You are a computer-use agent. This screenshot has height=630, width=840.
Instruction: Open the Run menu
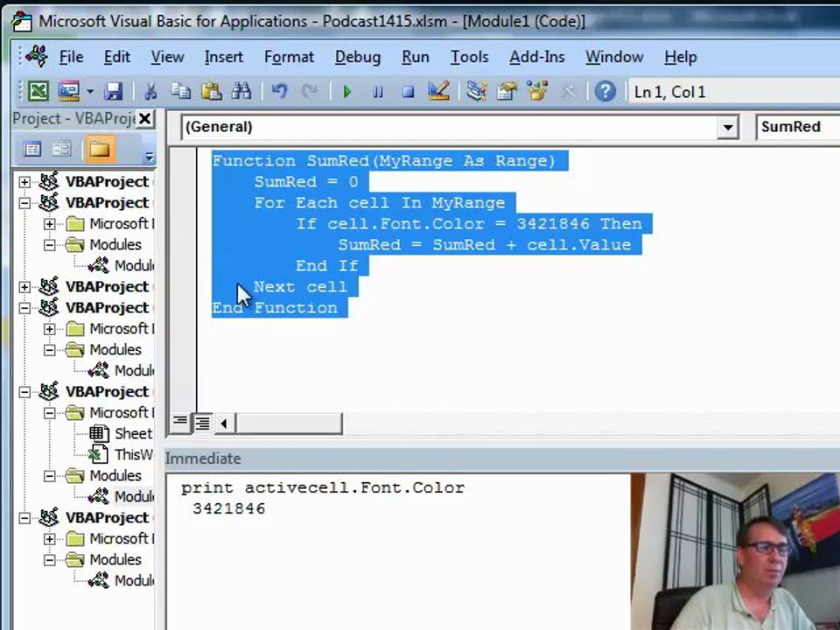point(415,57)
